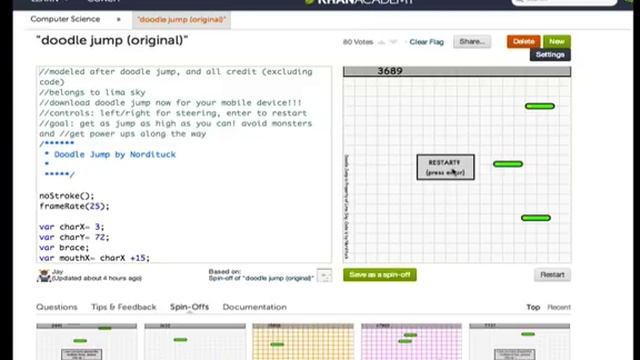
Task: Open the first spin-off thumbnail
Action: click(87, 342)
